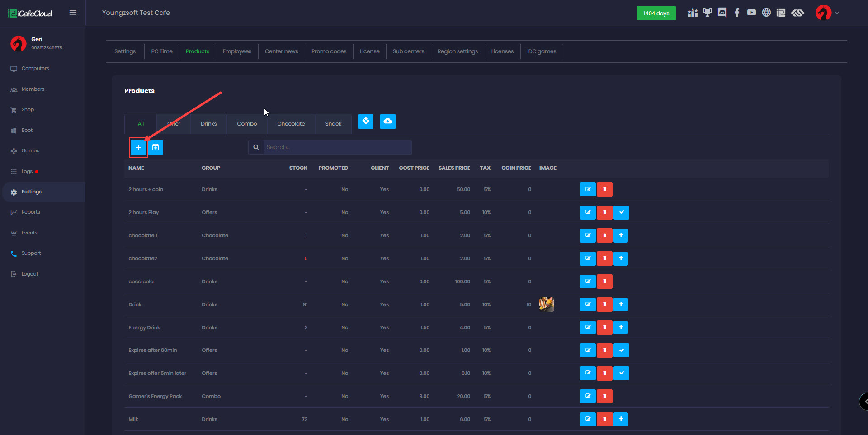Toggle checkmark for Expires after 60min offer

[621, 350]
